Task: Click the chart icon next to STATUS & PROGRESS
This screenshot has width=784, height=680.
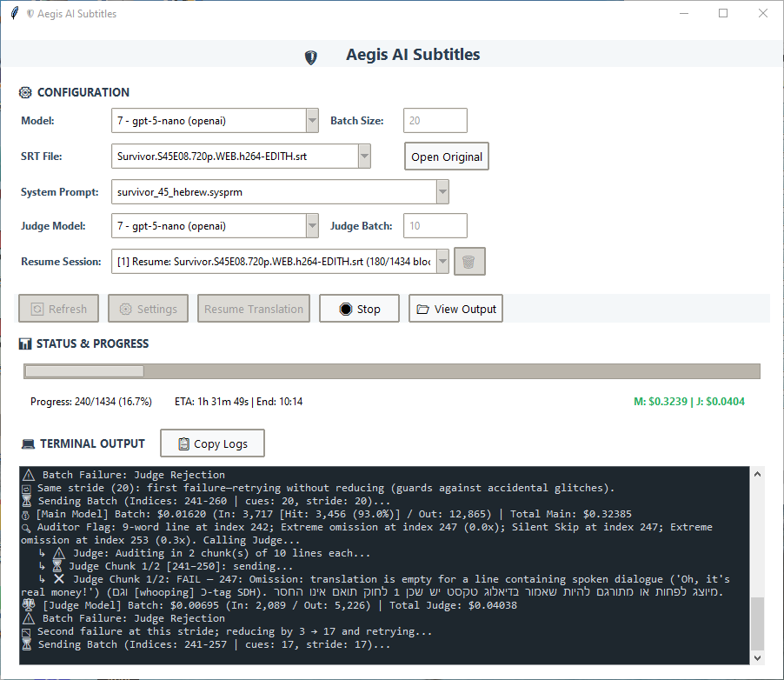Action: [x=25, y=344]
